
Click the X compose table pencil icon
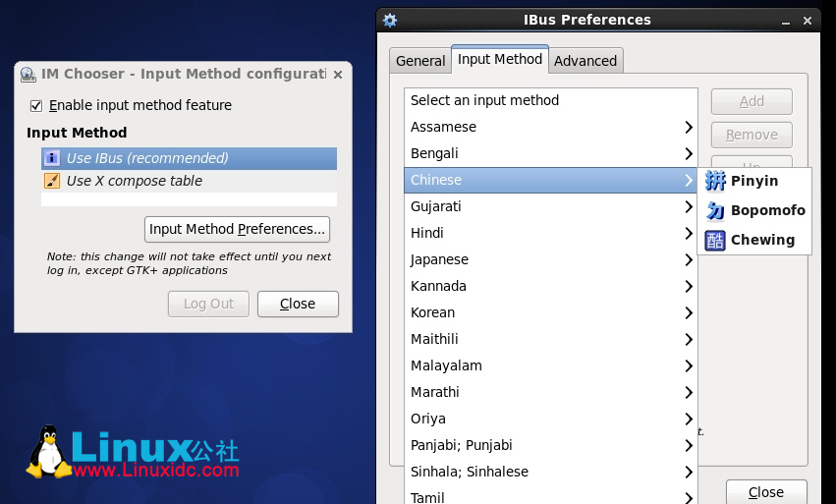[x=52, y=181]
